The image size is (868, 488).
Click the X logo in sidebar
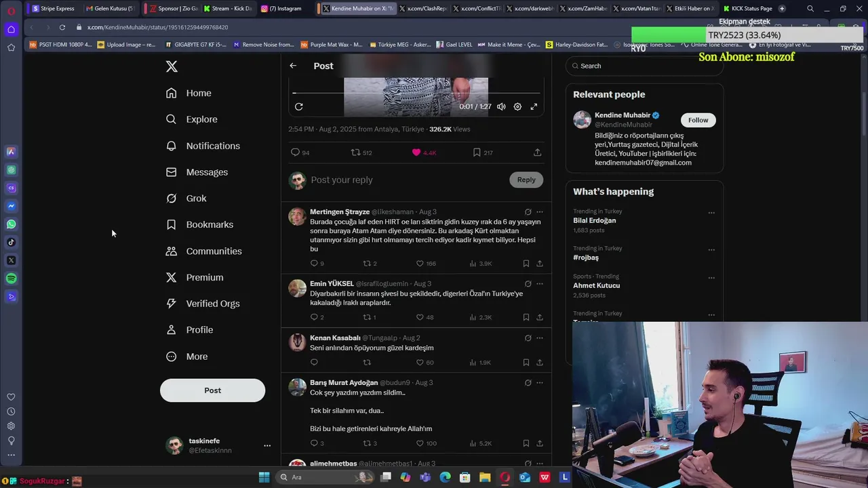click(x=172, y=66)
